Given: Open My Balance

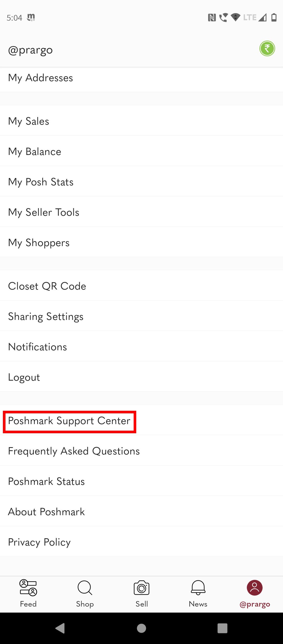Looking at the screenshot, I should [x=35, y=151].
